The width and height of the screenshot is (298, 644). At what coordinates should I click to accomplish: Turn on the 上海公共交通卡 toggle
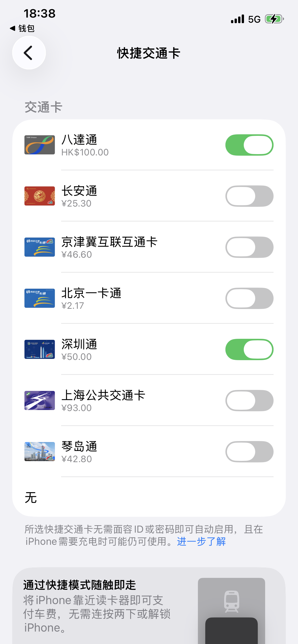249,401
